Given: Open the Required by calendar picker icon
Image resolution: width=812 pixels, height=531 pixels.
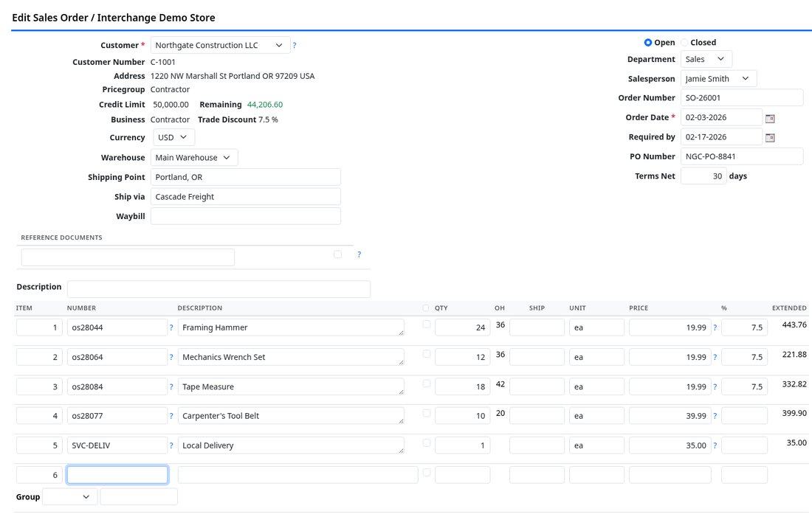Looking at the screenshot, I should 769,138.
